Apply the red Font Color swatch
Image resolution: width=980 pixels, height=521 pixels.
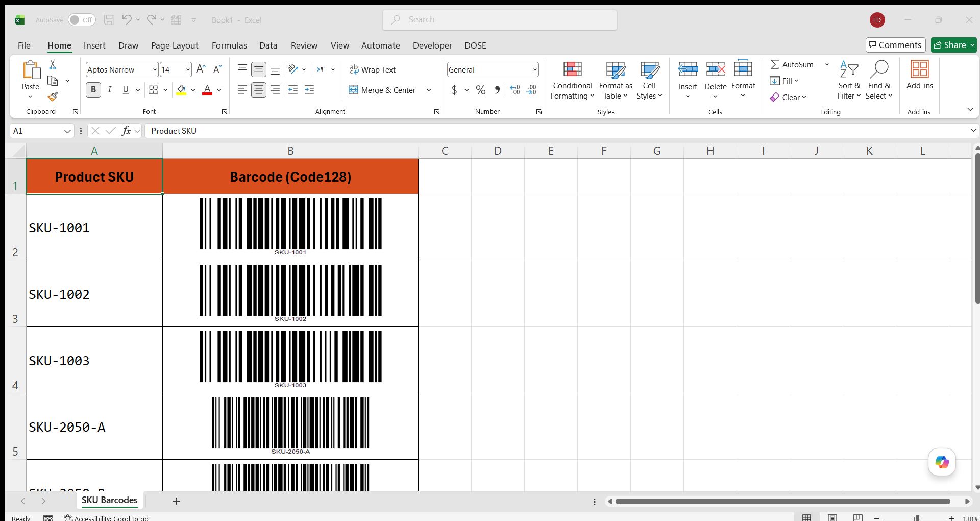tap(207, 90)
